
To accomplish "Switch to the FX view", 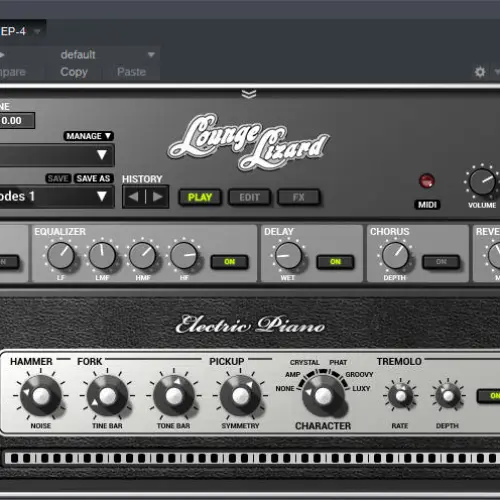I will point(299,197).
